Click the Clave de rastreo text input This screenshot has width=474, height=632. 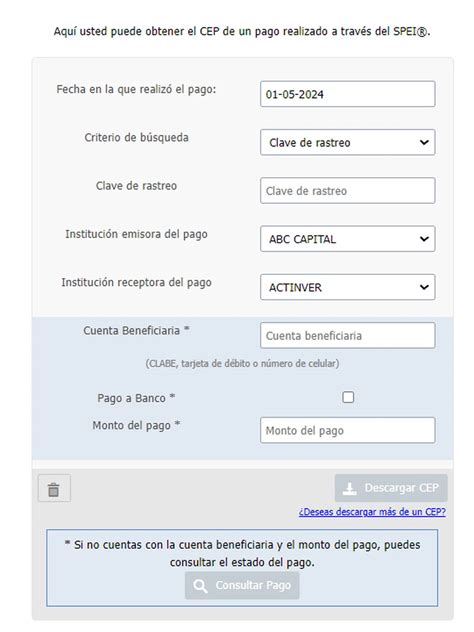pos(347,191)
